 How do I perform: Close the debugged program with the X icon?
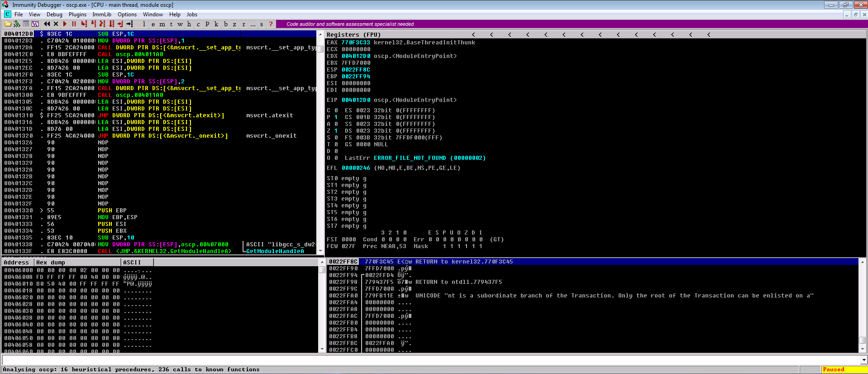(x=56, y=24)
